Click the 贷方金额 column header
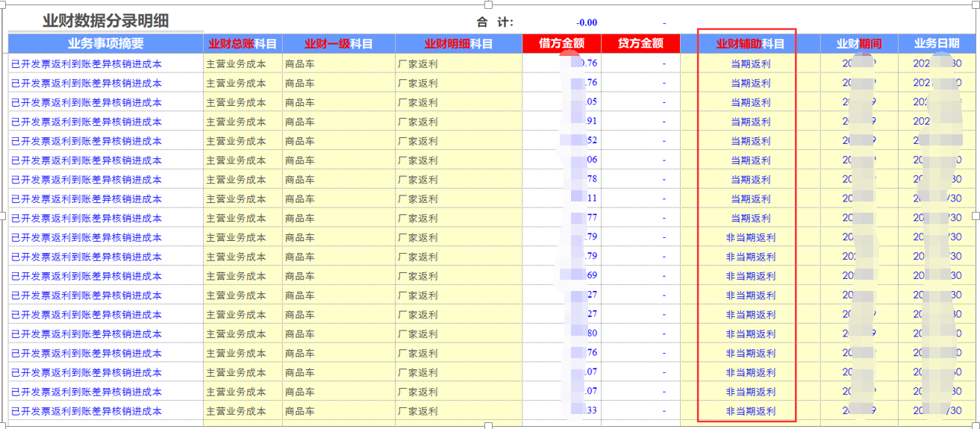Image resolution: width=980 pixels, height=429 pixels. [x=640, y=44]
